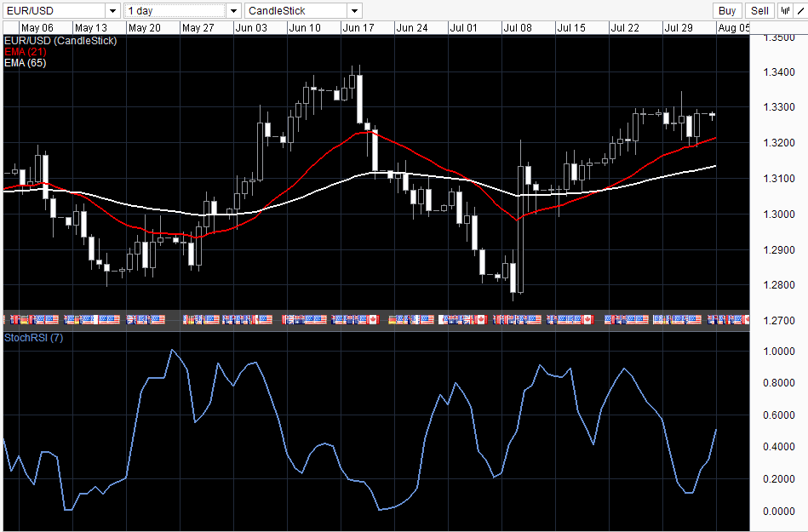Viewport: 808px width, 532px height.
Task: Click the Buy button
Action: tap(727, 11)
